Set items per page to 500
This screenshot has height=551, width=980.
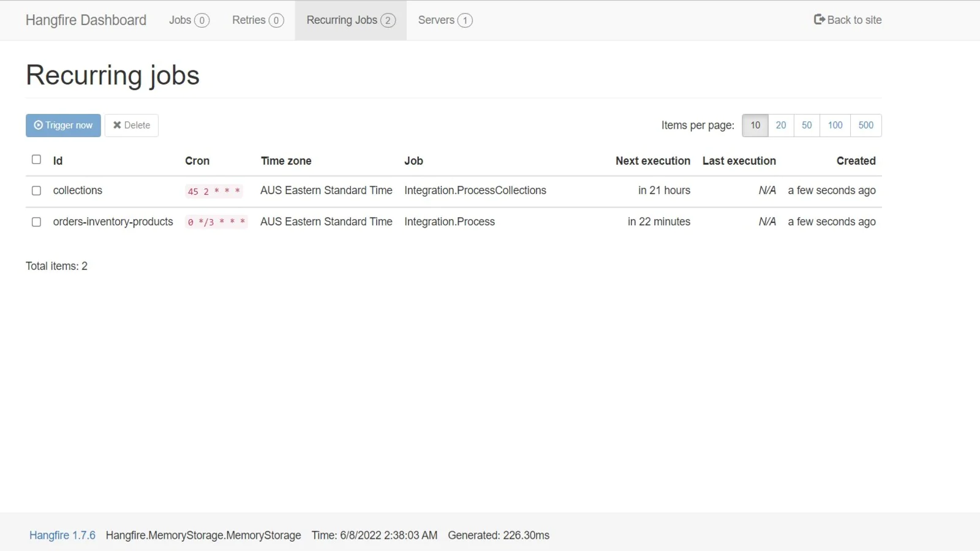click(x=866, y=126)
